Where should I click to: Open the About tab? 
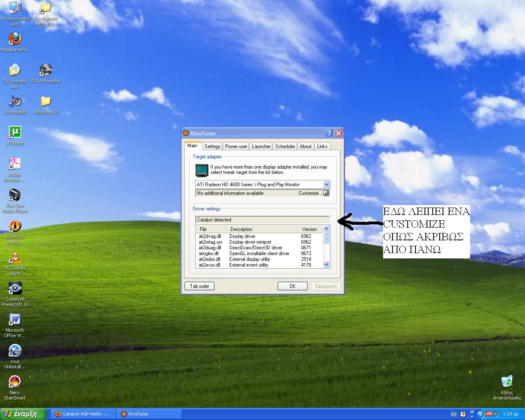click(306, 146)
